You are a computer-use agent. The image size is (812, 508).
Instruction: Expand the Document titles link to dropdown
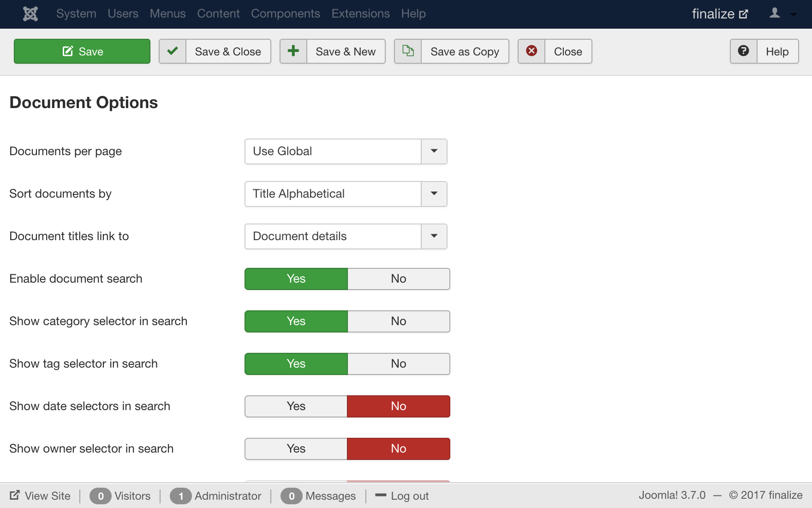pos(434,236)
